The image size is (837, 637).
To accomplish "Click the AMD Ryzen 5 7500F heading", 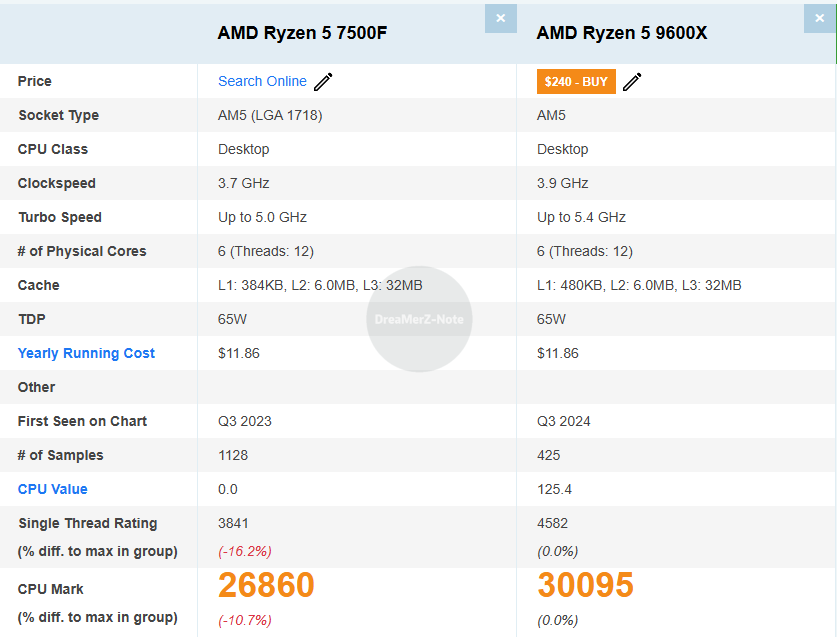I will pyautogui.click(x=302, y=33).
